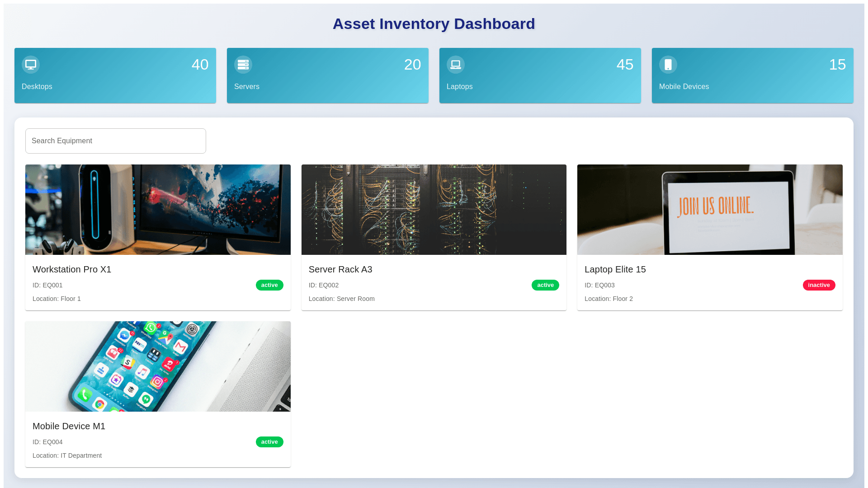The width and height of the screenshot is (868, 488).
Task: Click the mobile phone icon
Action: pos(668,65)
